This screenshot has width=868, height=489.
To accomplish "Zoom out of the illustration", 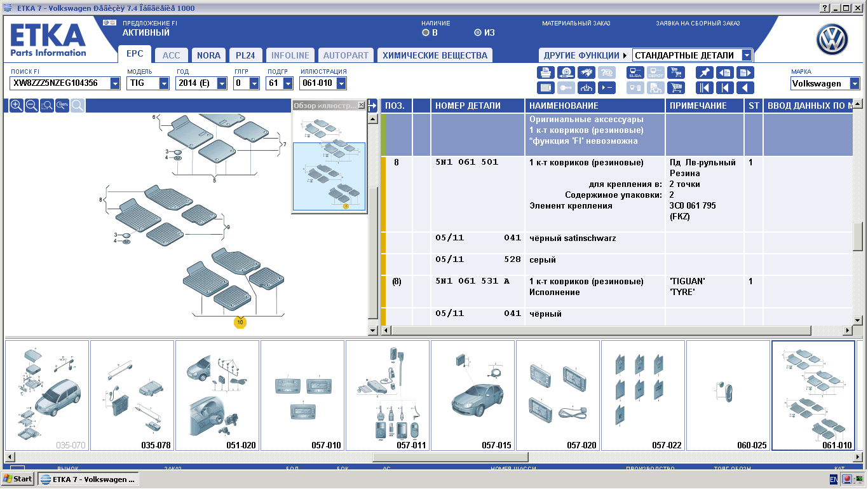I will click(x=32, y=106).
